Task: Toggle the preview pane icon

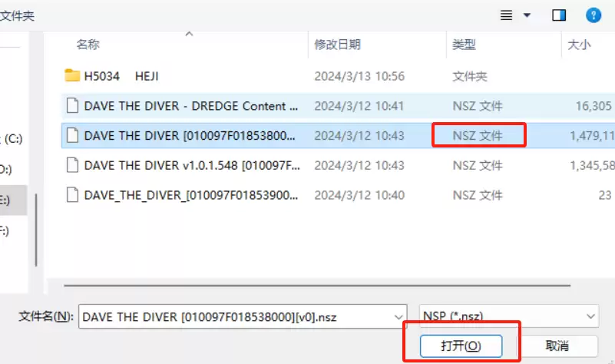Action: 559,15
